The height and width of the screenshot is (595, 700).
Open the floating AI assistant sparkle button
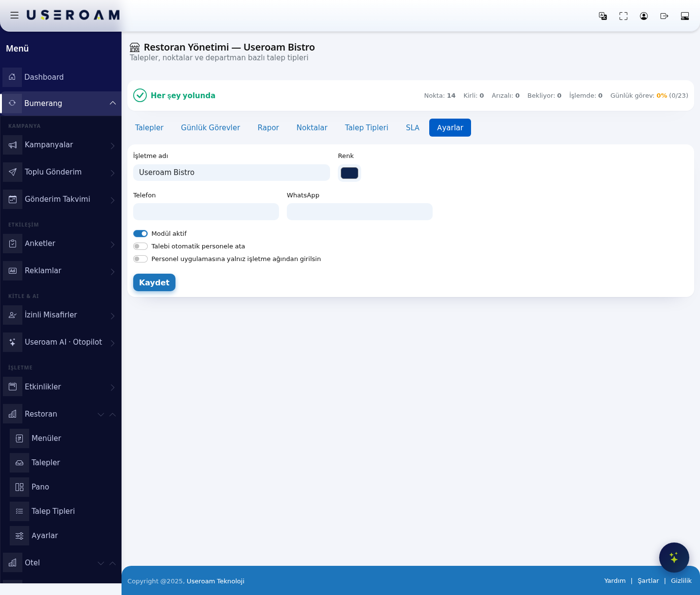pos(674,558)
